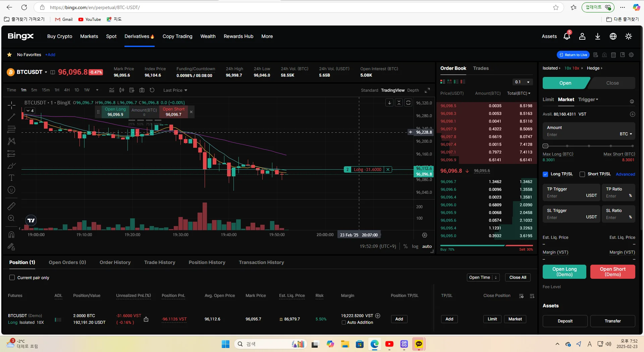Select the text annotation tool
Image resolution: width=644 pixels, height=352 pixels.
tap(11, 178)
